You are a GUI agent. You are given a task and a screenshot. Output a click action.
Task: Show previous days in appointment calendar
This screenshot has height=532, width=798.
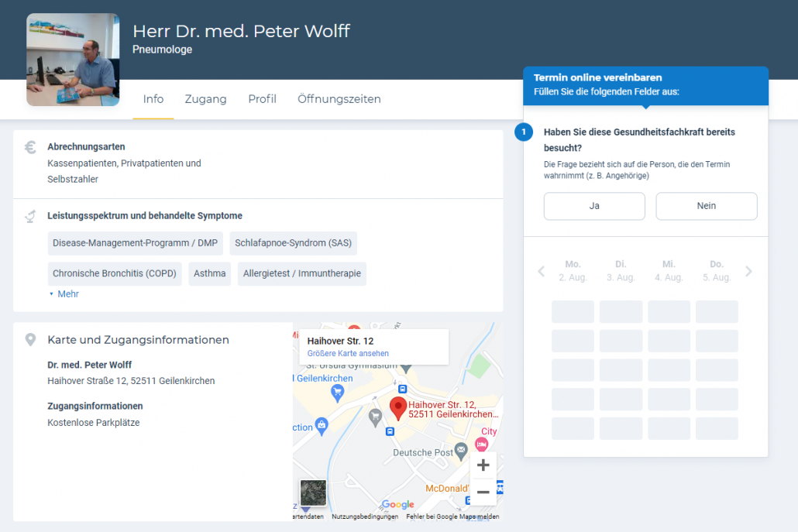pyautogui.click(x=541, y=272)
